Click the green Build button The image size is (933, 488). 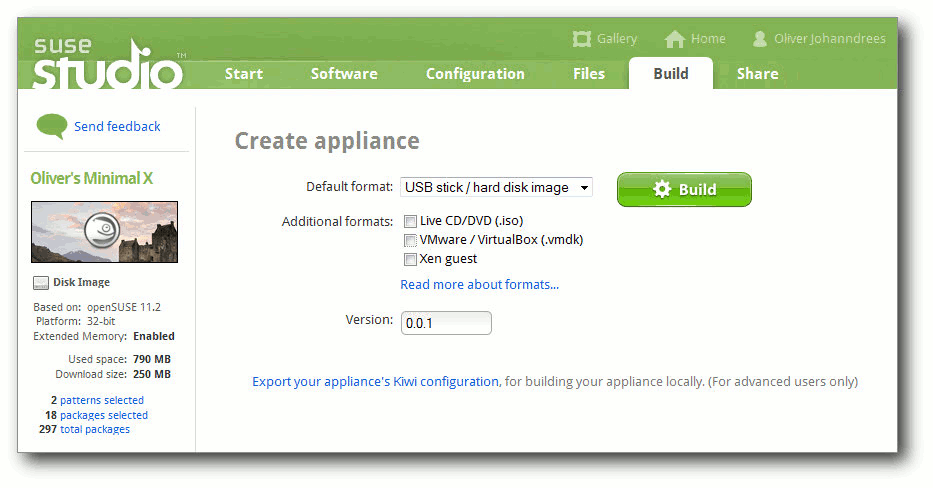(x=684, y=189)
